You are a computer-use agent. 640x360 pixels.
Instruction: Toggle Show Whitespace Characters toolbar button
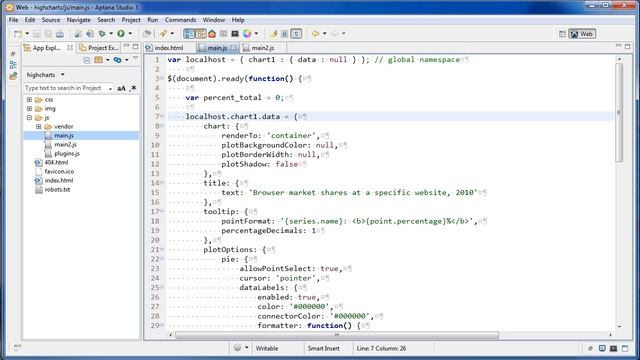point(297,34)
